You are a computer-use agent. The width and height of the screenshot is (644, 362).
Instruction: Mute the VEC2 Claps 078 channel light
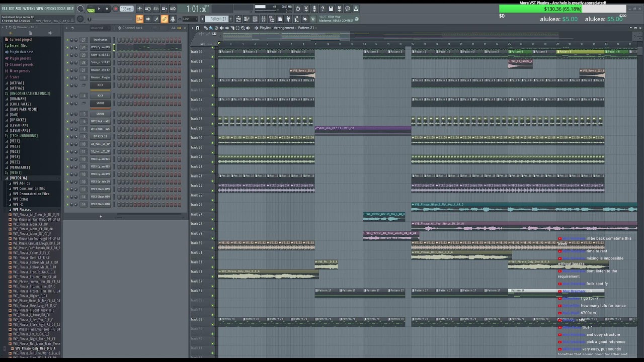67,204
